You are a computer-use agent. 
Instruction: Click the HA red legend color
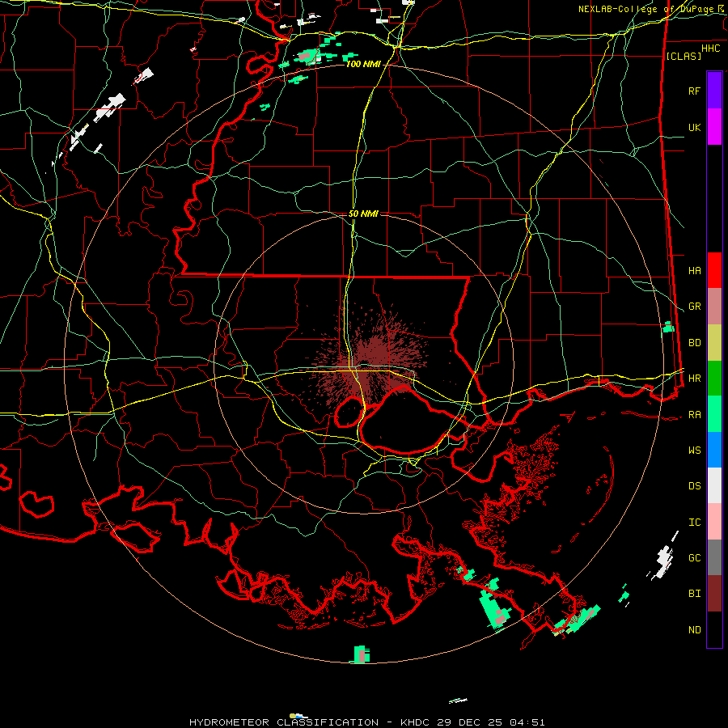tap(714, 270)
